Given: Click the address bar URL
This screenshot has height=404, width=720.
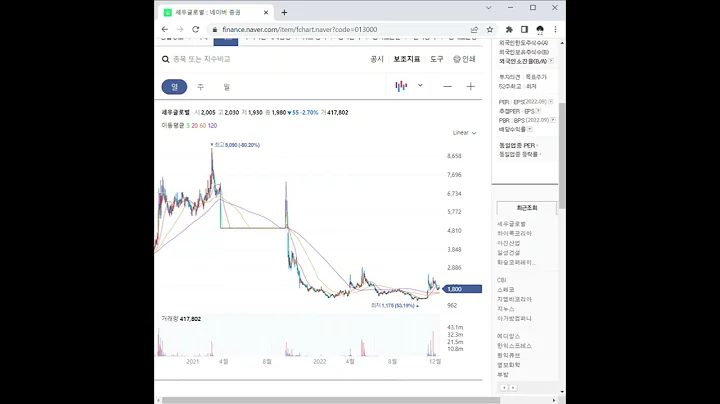Looking at the screenshot, I should [x=299, y=29].
